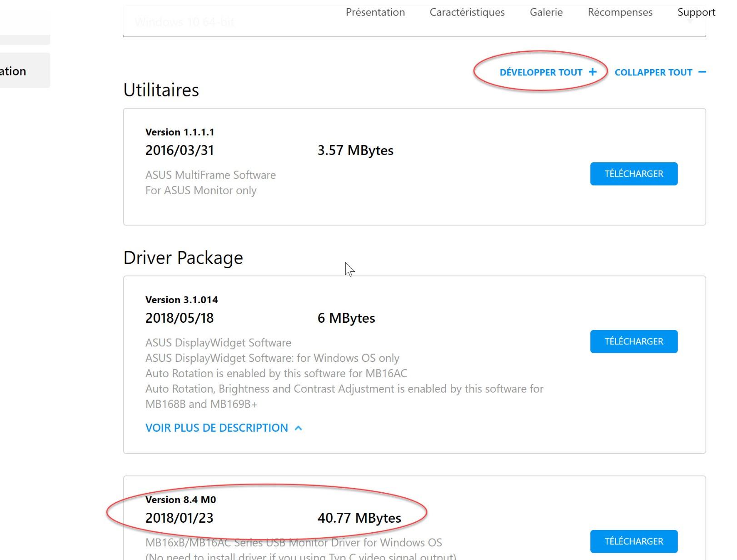Switch to the Galerie tab
The image size is (737, 560).
(x=546, y=12)
